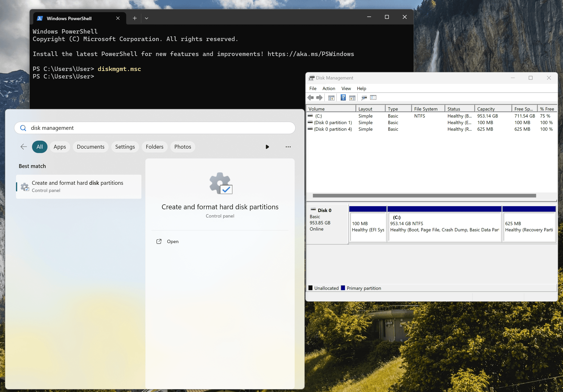The height and width of the screenshot is (392, 563).
Task: Click the (C:) volume drive icon in list
Action: tap(310, 116)
